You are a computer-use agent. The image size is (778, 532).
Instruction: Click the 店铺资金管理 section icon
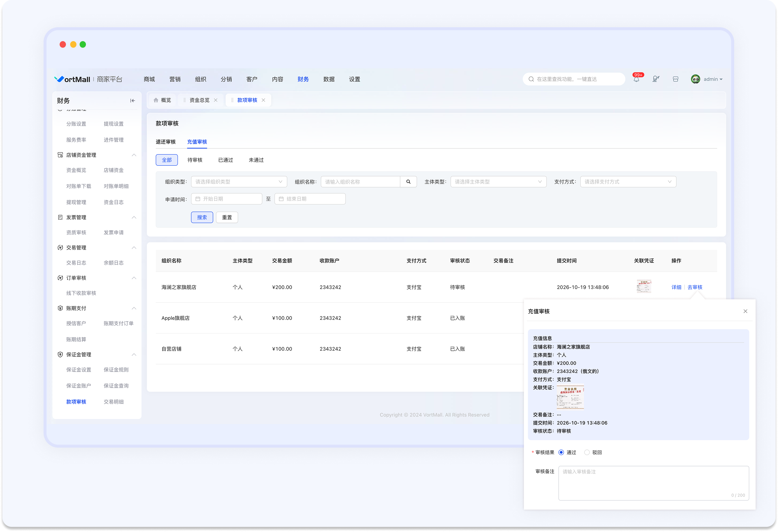pos(60,155)
